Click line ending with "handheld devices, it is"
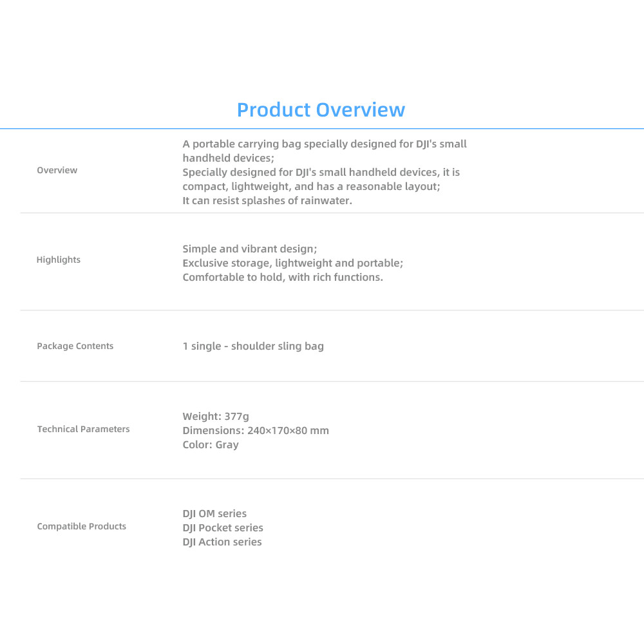 321,173
